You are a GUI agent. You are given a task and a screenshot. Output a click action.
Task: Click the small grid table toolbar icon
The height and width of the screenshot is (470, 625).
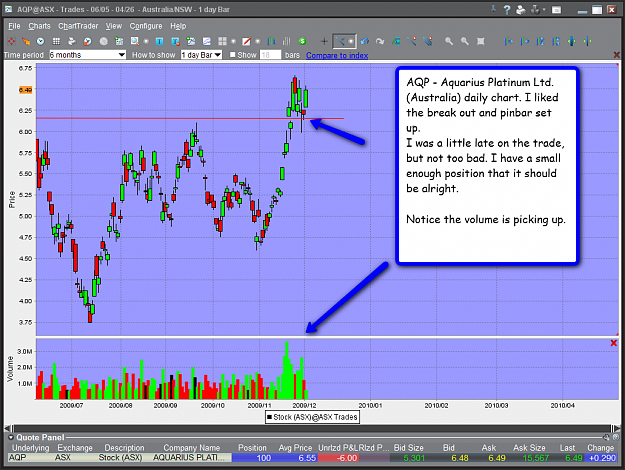pos(56,41)
